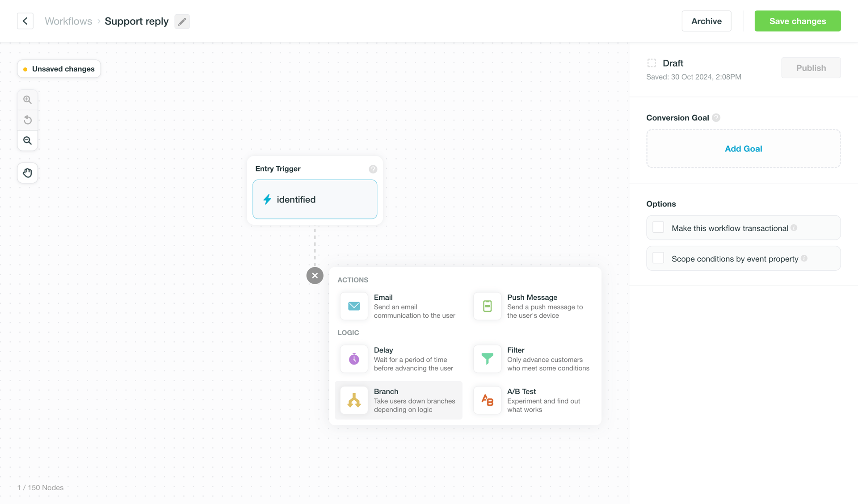The width and height of the screenshot is (858, 504).
Task: Undo the last canvas change
Action: pyautogui.click(x=27, y=120)
